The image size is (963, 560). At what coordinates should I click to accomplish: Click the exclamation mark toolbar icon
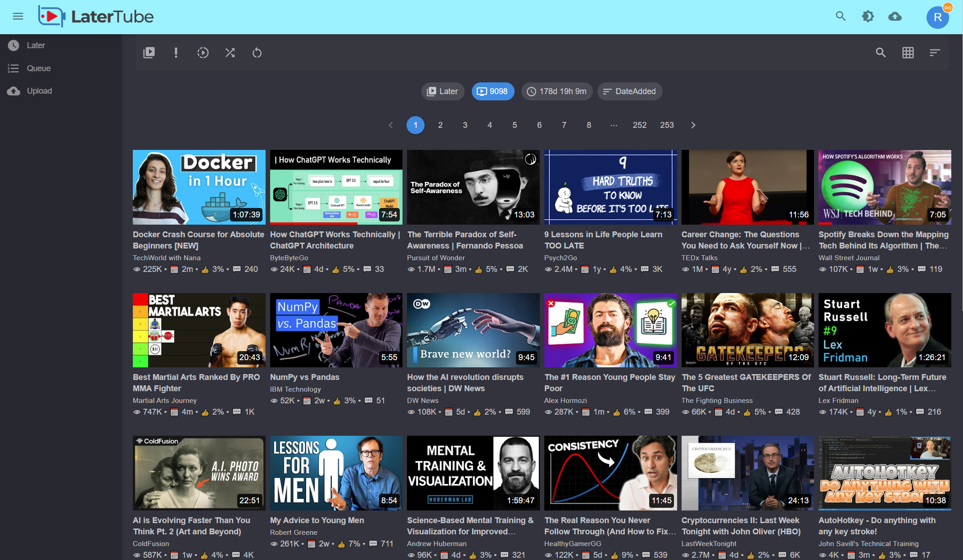176,53
